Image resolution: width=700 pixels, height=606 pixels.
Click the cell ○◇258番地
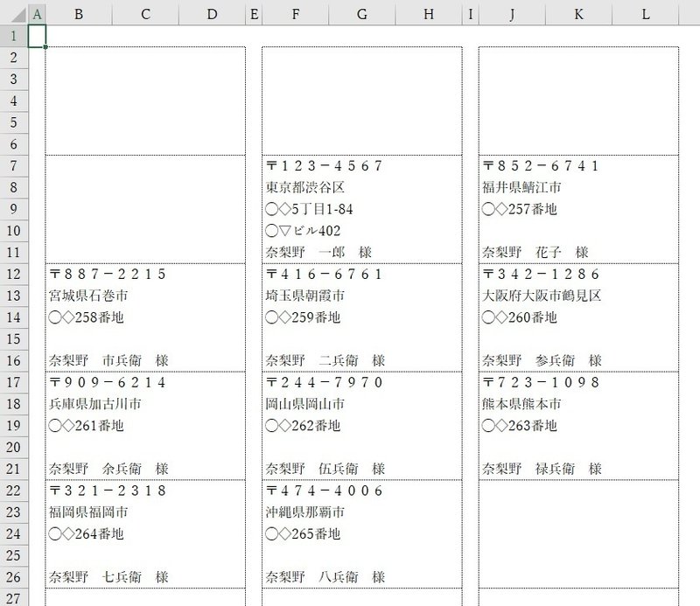pyautogui.click(x=86, y=317)
